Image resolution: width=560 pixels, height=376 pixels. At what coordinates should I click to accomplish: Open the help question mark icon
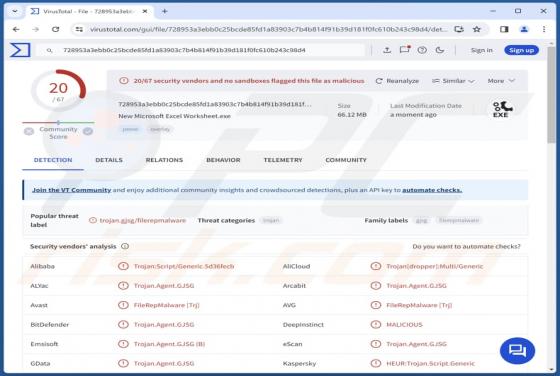point(422,50)
